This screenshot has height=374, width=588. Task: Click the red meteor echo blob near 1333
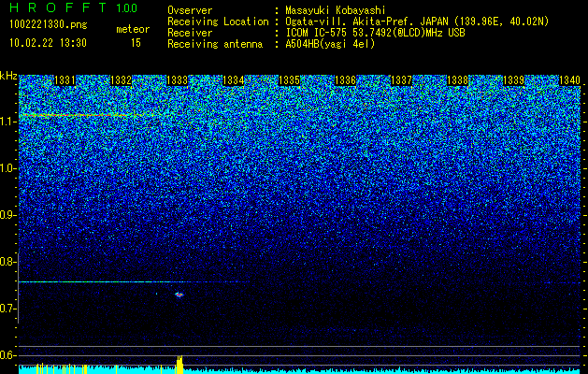point(179,295)
